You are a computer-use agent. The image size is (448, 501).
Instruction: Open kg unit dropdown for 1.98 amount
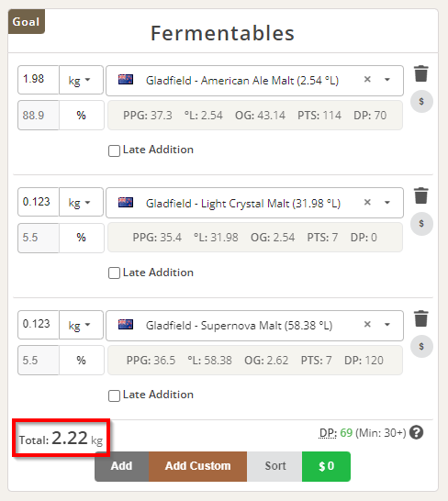[x=81, y=80]
